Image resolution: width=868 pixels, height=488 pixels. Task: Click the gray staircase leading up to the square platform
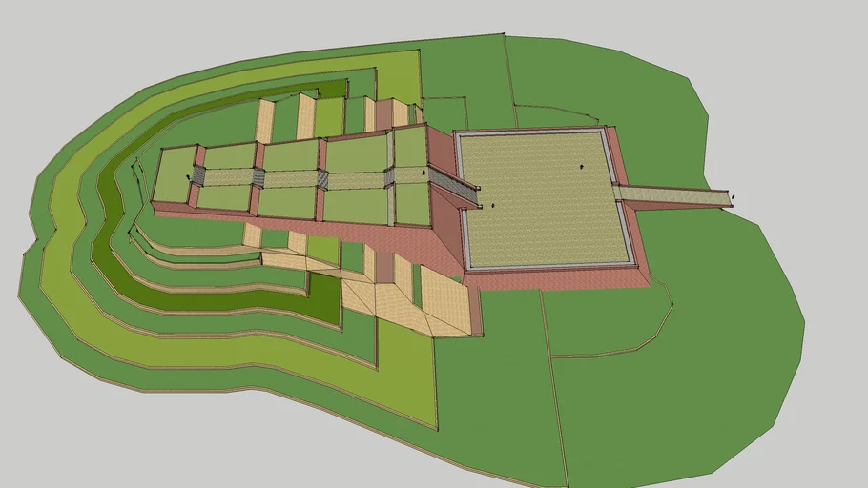[x=453, y=184]
